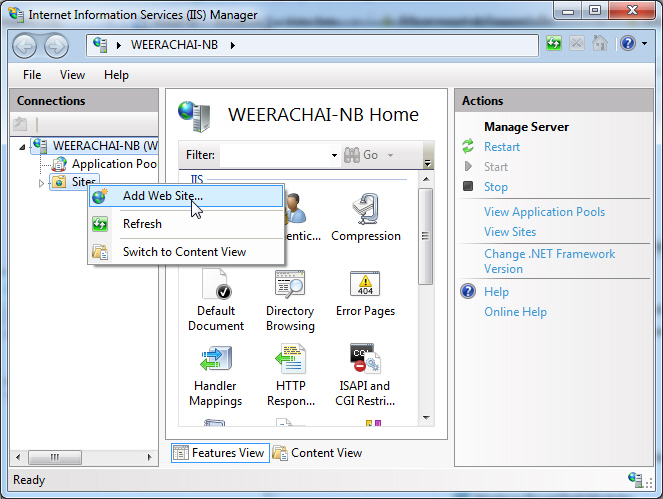
Task: Open the Error Pages feature
Action: point(365,293)
